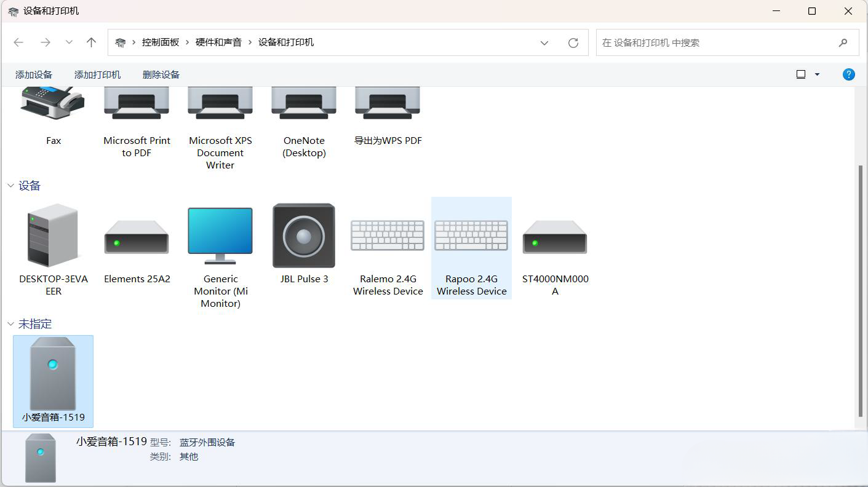Select the Rapoo 2.4G Wireless Device keyboard

[x=471, y=235]
